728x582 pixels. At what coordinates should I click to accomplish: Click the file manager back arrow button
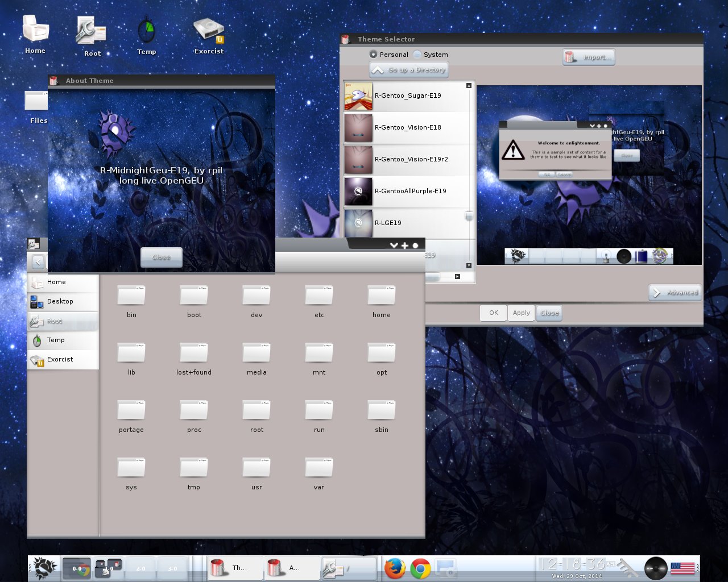[x=38, y=262]
